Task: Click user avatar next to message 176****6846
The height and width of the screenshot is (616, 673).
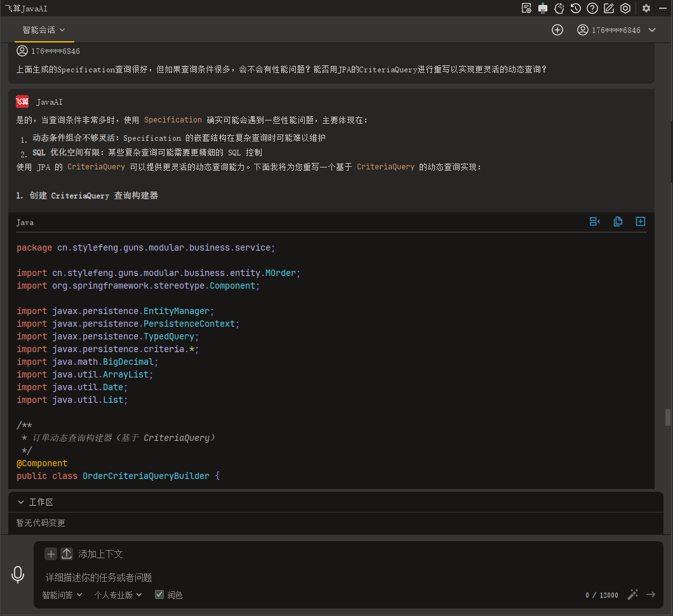Action: click(x=22, y=51)
